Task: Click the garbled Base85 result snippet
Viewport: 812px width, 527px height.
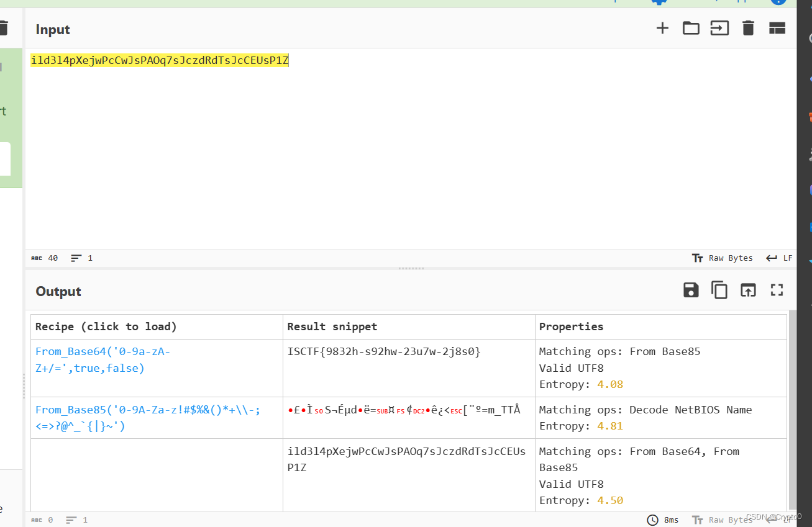Action: pos(404,410)
